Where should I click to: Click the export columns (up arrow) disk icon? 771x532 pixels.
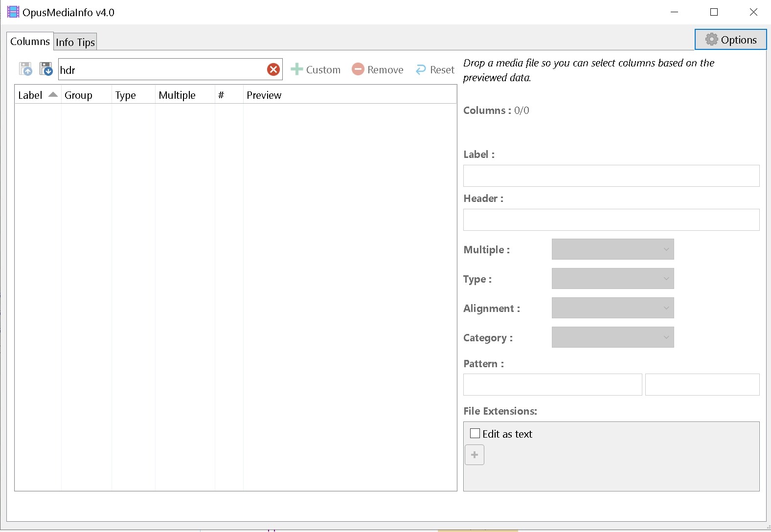pos(25,69)
